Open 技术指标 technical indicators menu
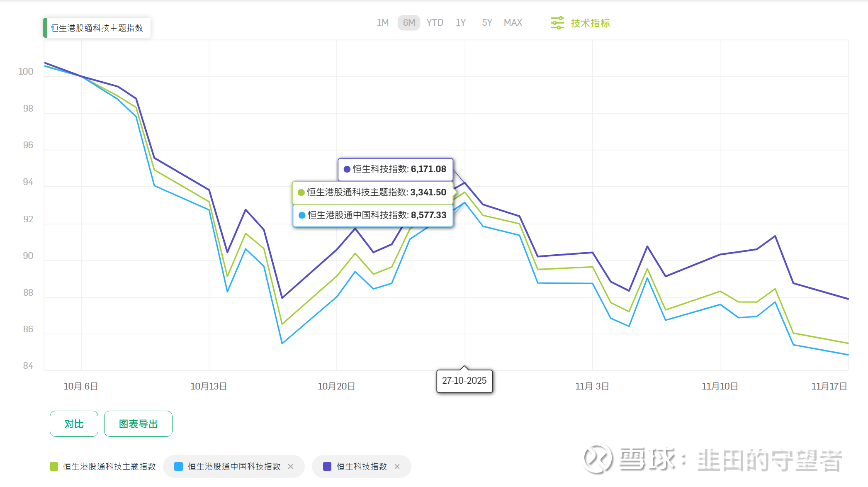Image resolution: width=868 pixels, height=487 pixels. click(590, 23)
